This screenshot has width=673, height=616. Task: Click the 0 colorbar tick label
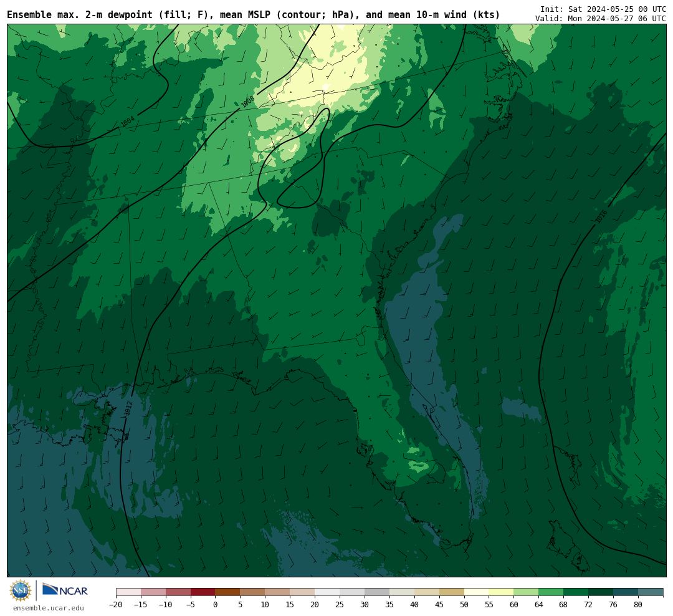216,605
